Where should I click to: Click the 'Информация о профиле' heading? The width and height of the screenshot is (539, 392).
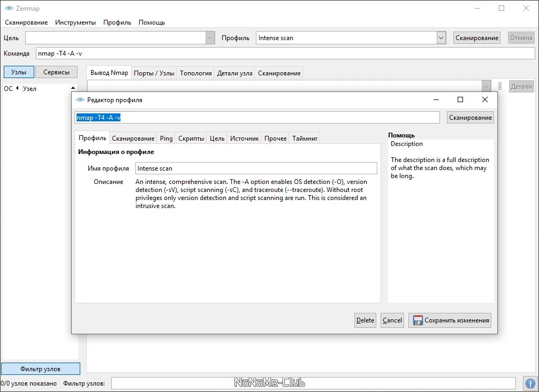[116, 152]
